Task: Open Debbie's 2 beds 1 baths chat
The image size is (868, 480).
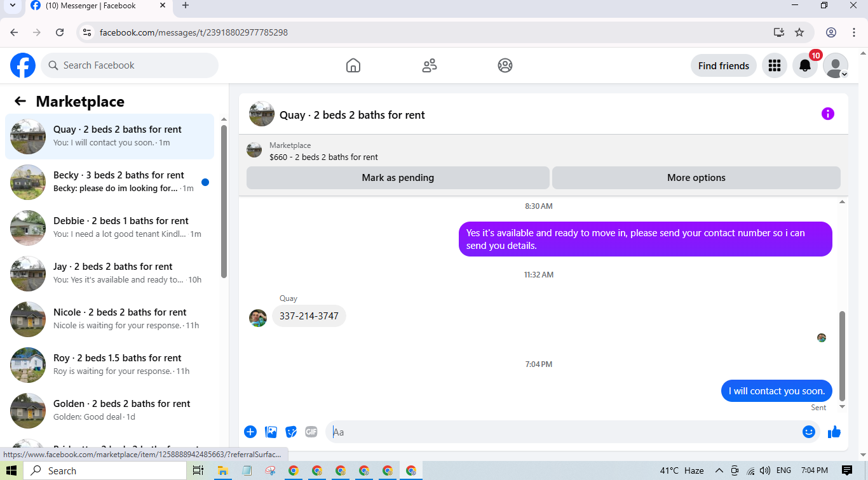Action: click(x=110, y=228)
